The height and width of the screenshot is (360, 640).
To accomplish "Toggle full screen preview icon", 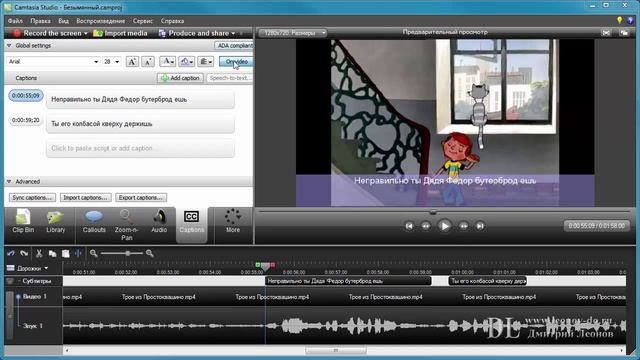I will 606,33.
